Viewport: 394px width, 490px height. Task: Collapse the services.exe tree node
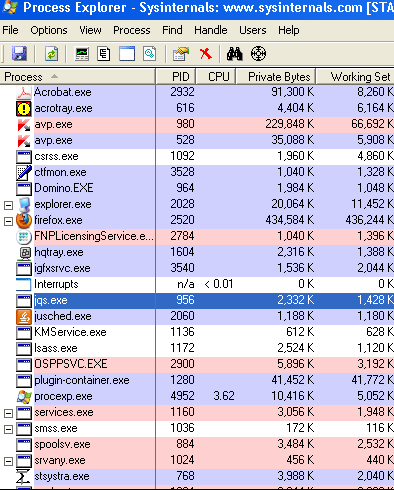pyautogui.click(x=8, y=413)
